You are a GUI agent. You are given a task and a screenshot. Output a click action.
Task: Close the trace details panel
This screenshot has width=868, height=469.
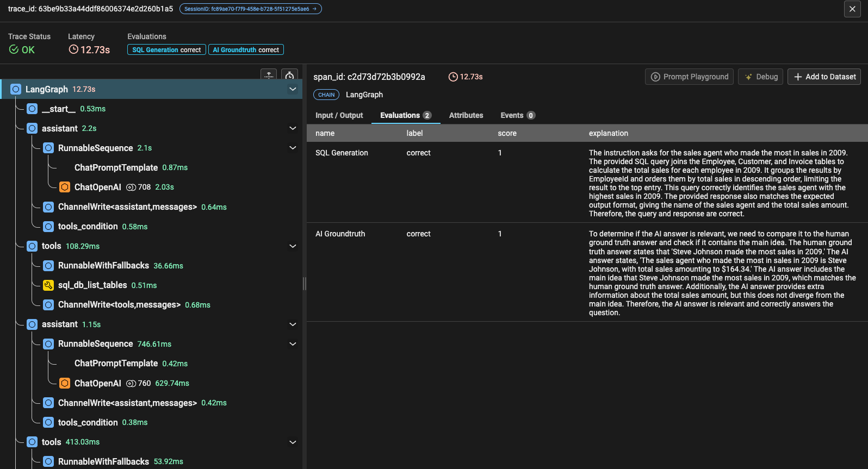(852, 9)
